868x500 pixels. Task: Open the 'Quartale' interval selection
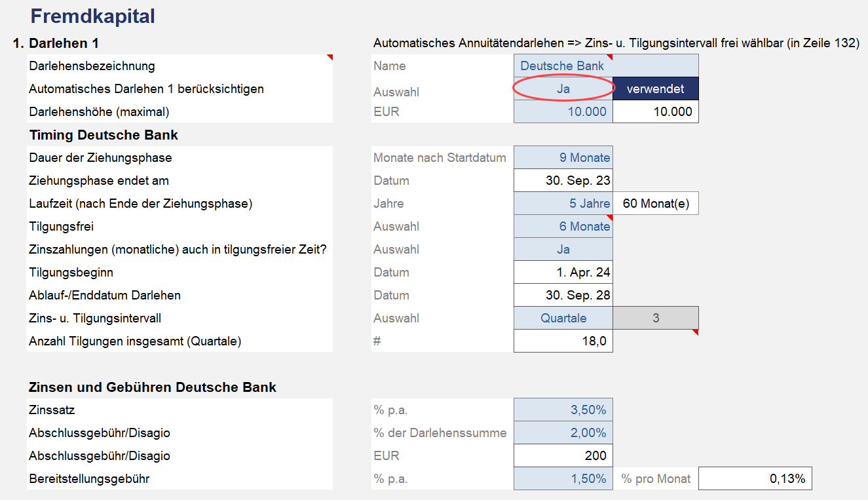coord(563,318)
